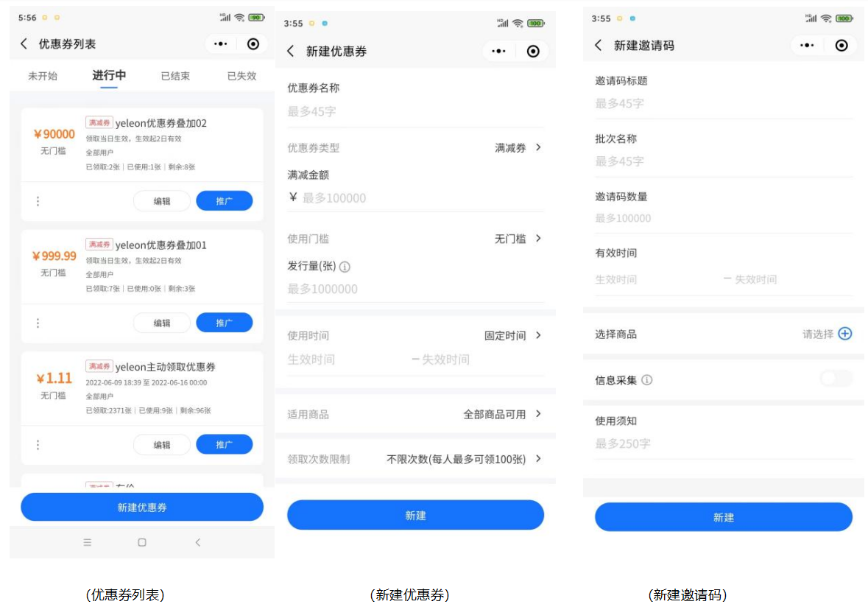Go back from the 优惠券列表 screen

[x=24, y=43]
